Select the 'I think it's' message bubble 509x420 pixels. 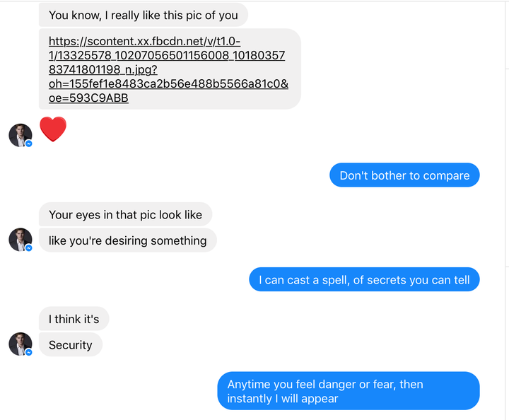(74, 319)
